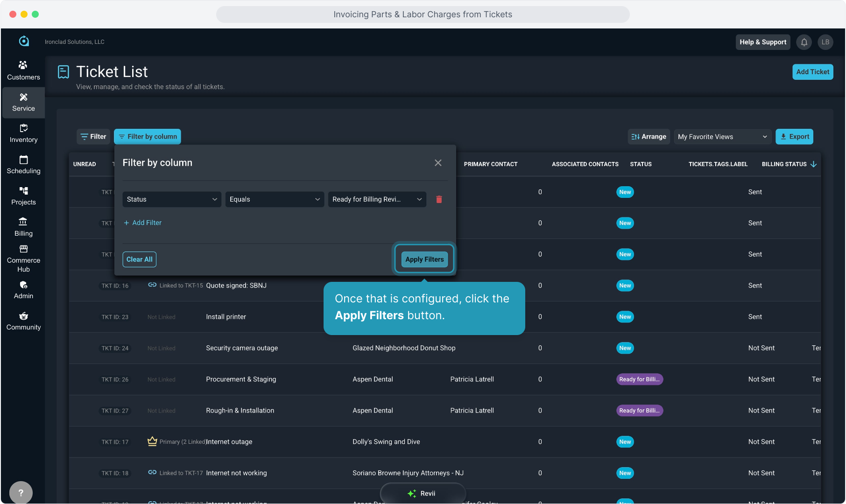This screenshot has height=504, width=846.
Task: Expand the Status column dropdown
Action: pyautogui.click(x=171, y=199)
